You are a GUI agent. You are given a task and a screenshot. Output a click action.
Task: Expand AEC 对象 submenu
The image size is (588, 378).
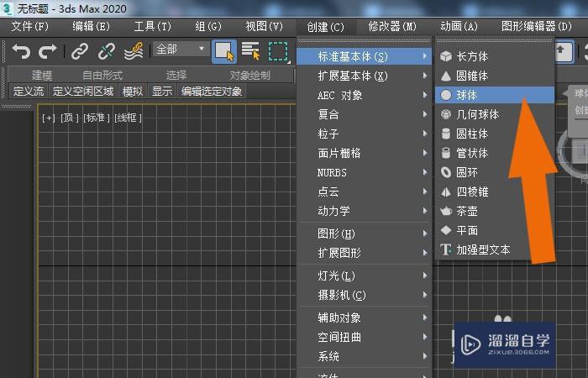pyautogui.click(x=364, y=95)
